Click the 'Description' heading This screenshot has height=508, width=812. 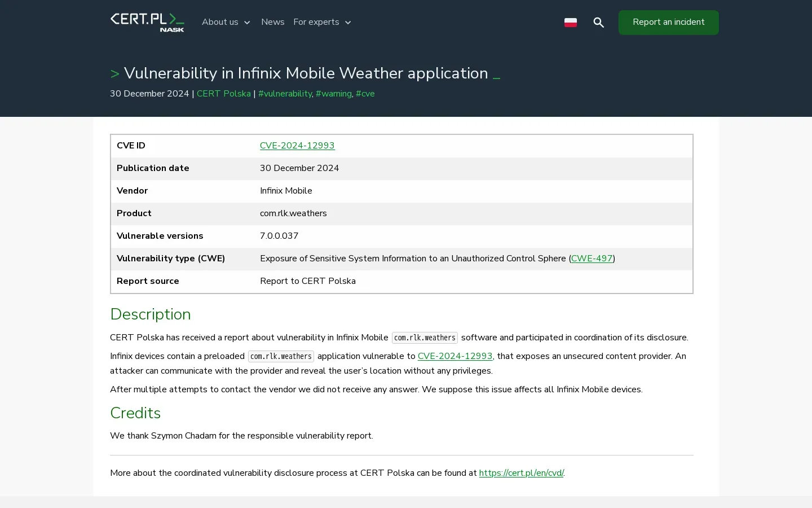[151, 314]
